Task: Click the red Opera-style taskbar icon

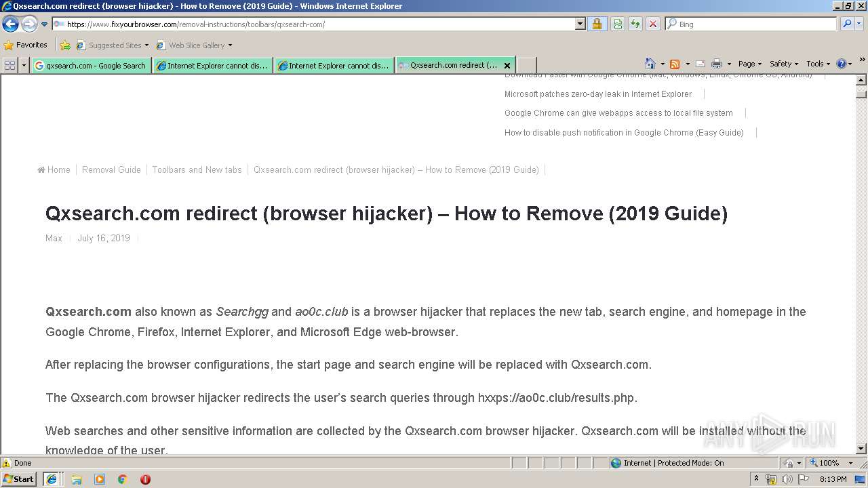Action: tap(145, 479)
